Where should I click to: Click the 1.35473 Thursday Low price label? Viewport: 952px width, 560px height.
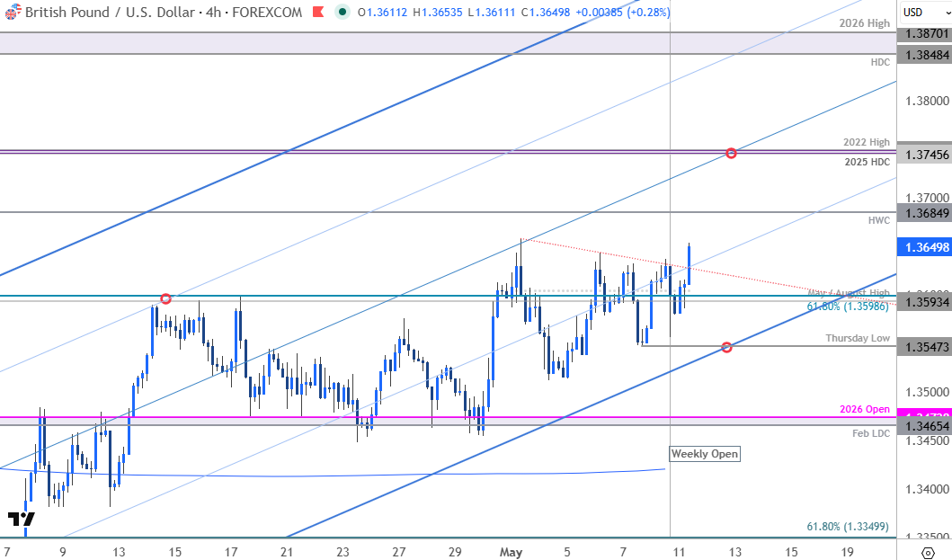[x=924, y=347]
